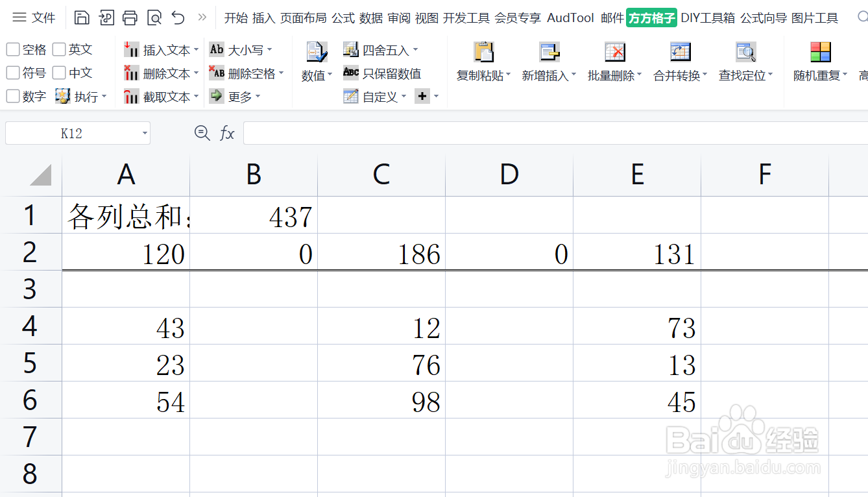Screen dimensions: 868x497
Task: Click the 执行 execute icon
Action: point(62,97)
